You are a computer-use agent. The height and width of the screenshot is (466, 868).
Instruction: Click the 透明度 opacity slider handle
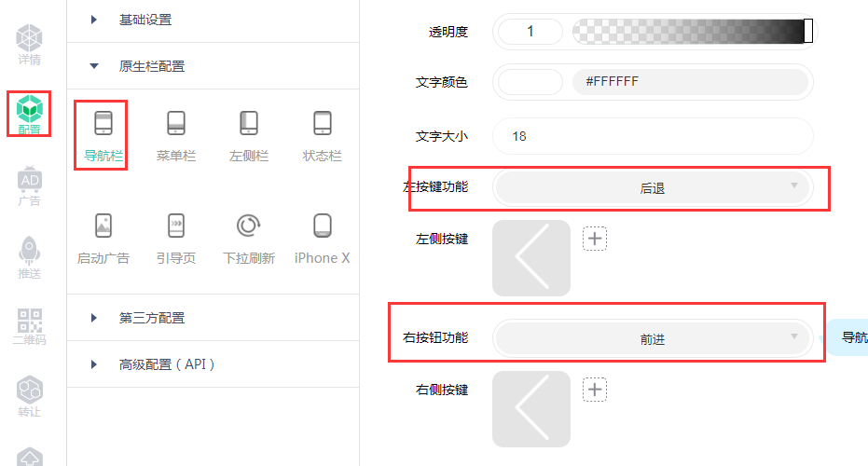point(808,31)
